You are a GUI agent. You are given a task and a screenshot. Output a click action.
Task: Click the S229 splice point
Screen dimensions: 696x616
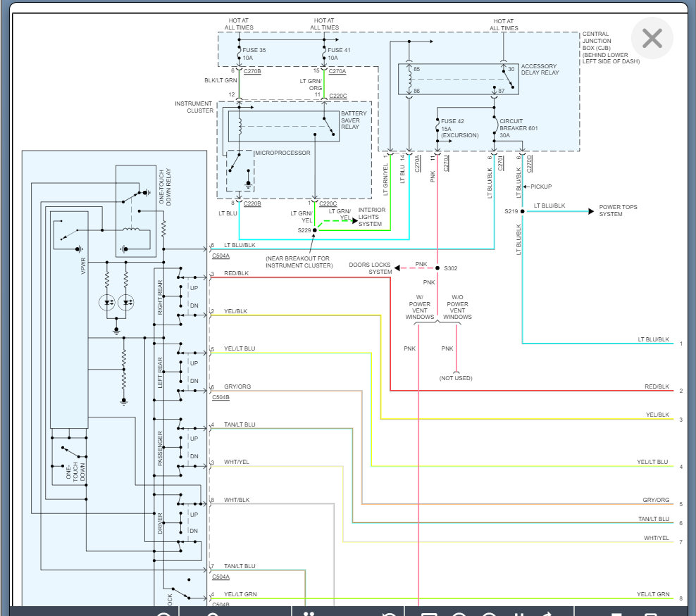click(314, 230)
